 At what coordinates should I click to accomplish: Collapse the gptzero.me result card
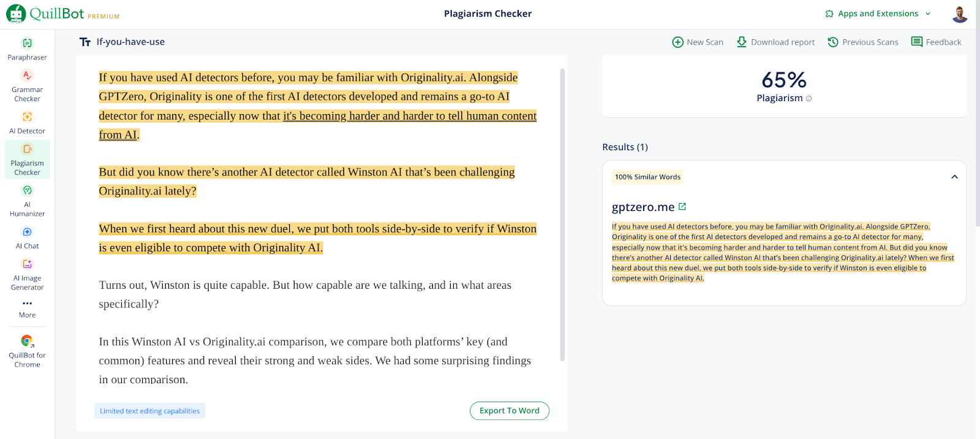954,177
